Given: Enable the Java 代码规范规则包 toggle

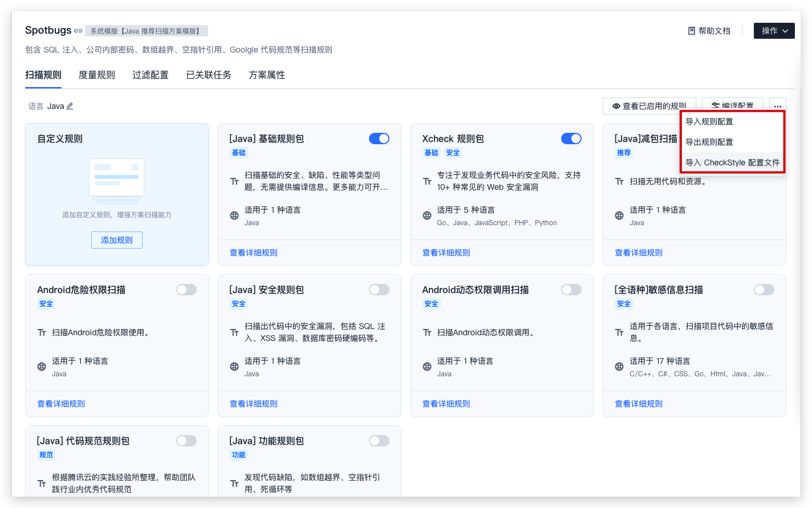Looking at the screenshot, I should click(186, 441).
